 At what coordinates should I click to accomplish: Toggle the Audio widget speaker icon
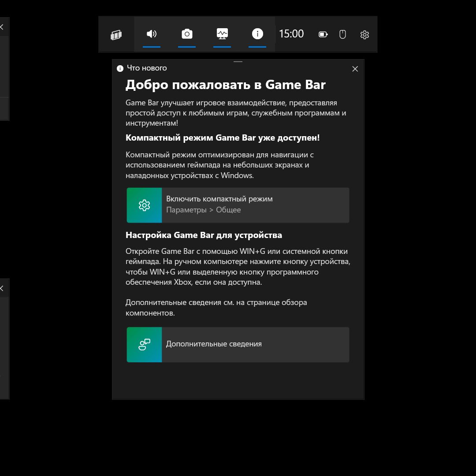point(152,33)
